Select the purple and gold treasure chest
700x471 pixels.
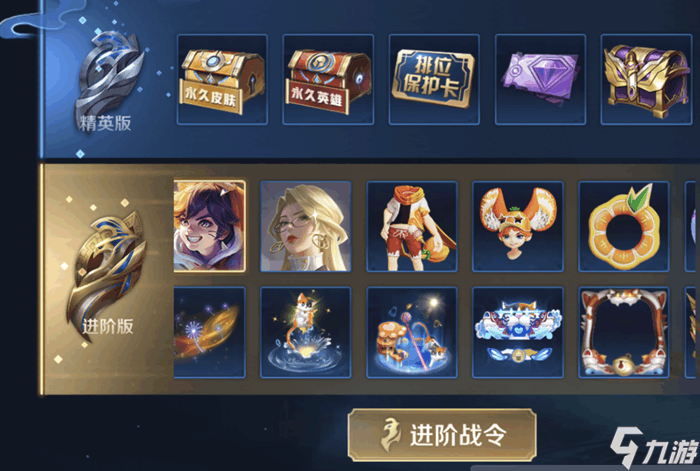point(646,79)
